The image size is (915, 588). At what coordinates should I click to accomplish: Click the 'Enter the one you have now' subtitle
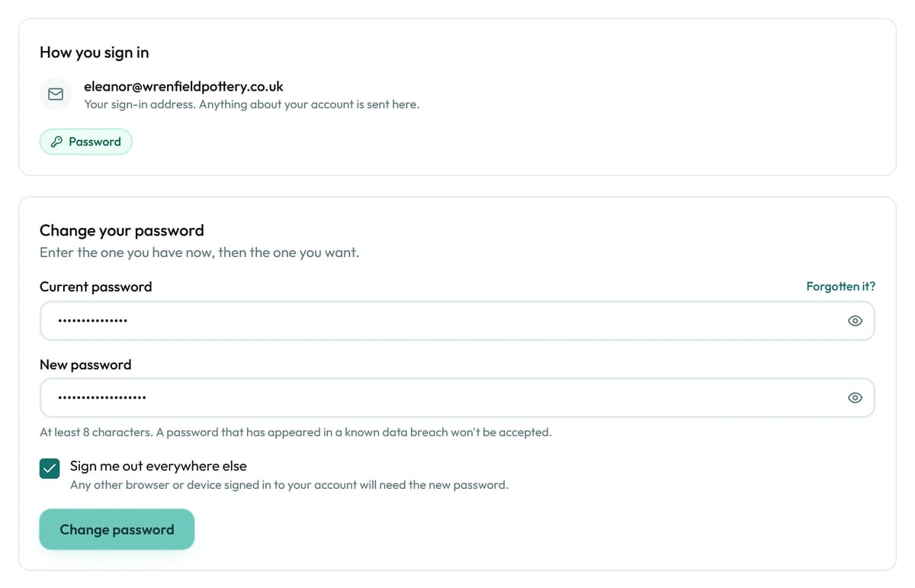(199, 252)
